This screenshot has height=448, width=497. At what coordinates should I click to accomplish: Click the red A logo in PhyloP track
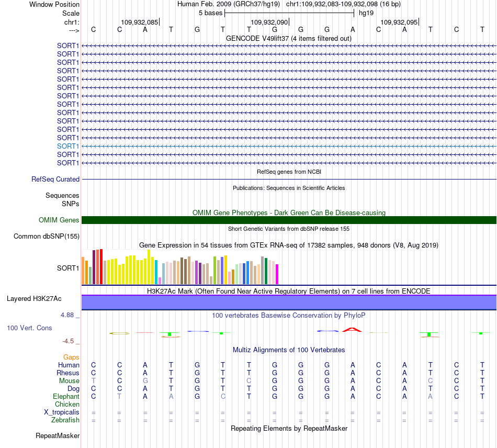[352, 330]
